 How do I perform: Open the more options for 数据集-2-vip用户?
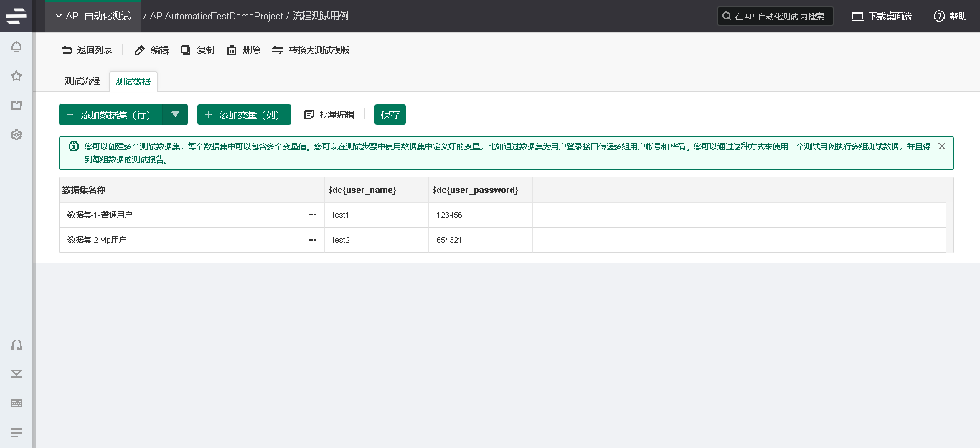click(312, 240)
